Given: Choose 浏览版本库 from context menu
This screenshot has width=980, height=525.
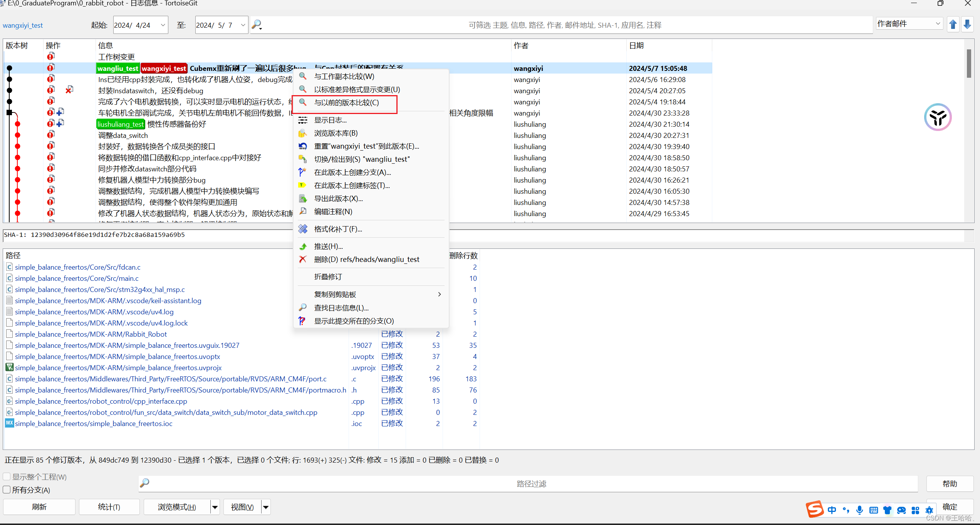Looking at the screenshot, I should [x=336, y=133].
